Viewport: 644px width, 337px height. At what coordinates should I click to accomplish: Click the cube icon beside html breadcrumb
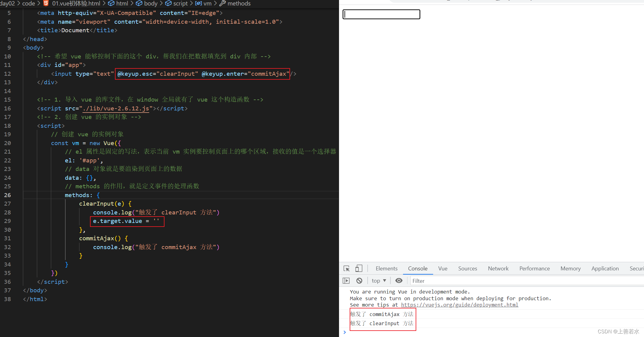click(111, 3)
